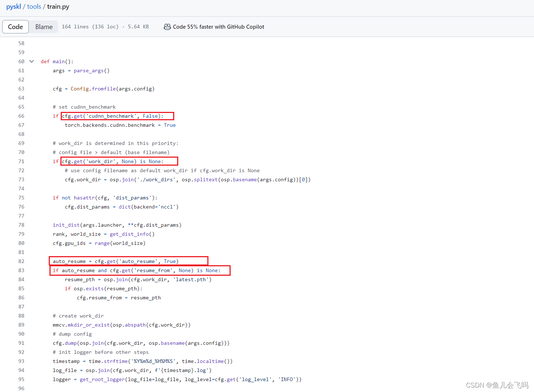Select line number 66
This screenshot has height=392, width=534.
21,116
